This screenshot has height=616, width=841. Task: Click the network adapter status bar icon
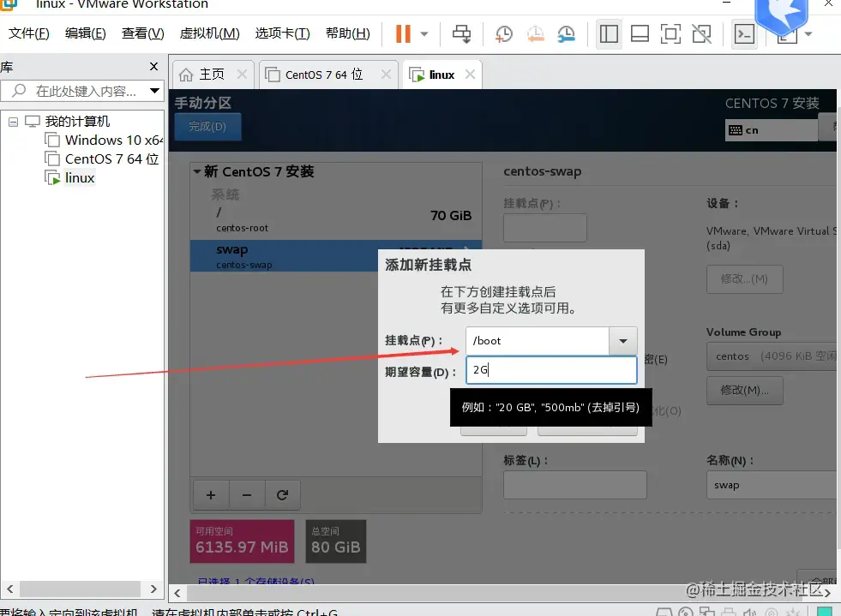pos(707,613)
